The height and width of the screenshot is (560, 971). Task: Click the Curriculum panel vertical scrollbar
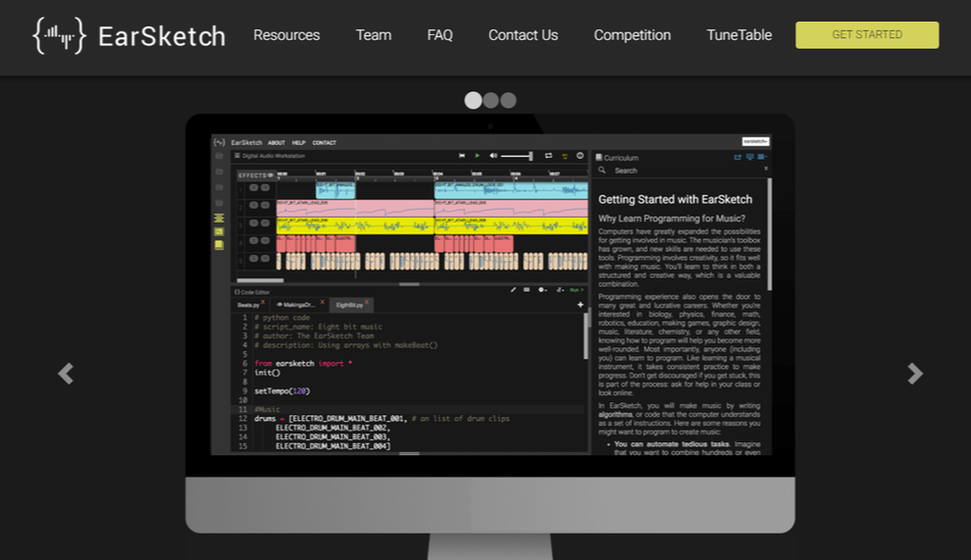(x=770, y=234)
